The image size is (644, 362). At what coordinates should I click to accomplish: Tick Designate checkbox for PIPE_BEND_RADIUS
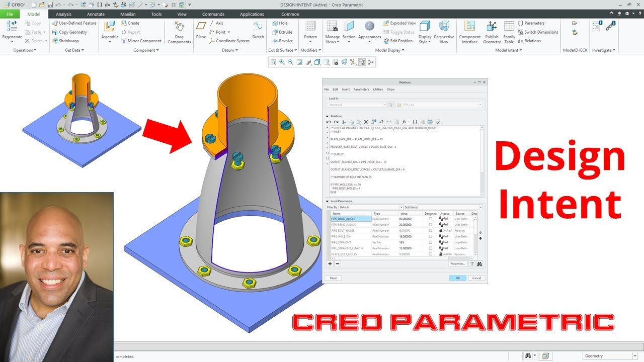coord(430,225)
